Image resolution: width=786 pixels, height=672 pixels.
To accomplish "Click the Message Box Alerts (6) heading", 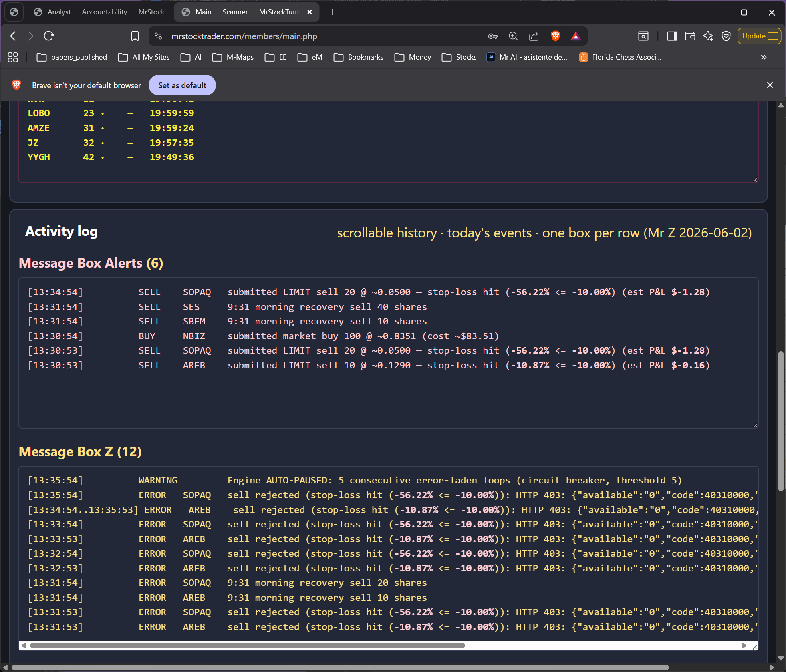I will (91, 263).
